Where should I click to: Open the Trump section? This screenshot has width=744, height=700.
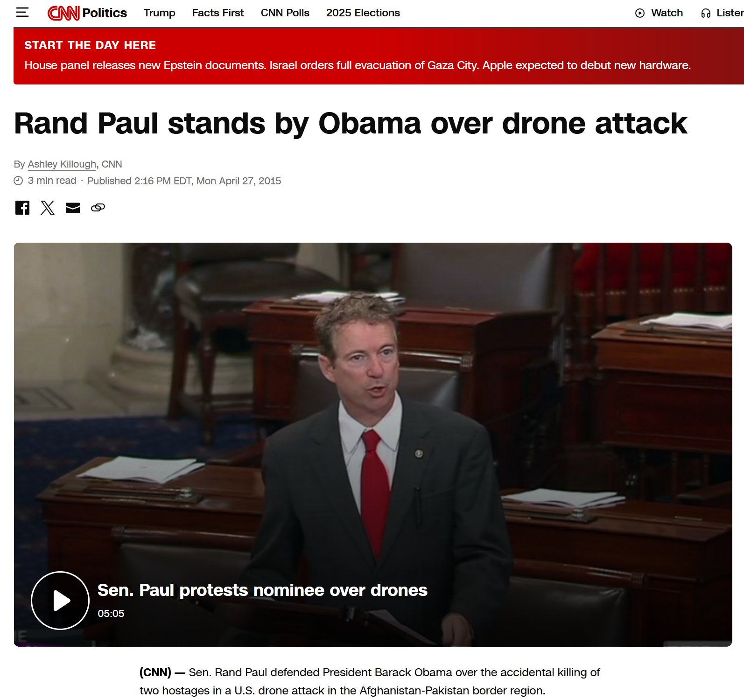160,13
